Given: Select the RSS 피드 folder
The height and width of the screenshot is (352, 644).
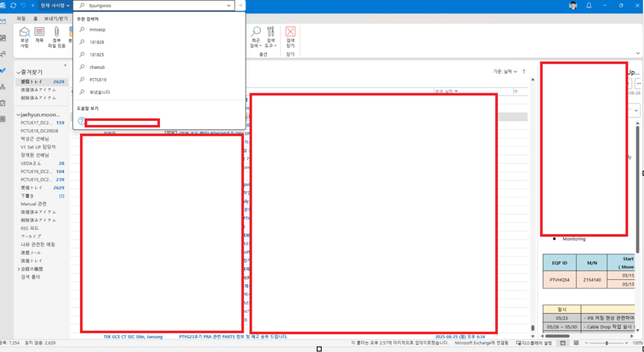Looking at the screenshot, I should [x=41, y=228].
